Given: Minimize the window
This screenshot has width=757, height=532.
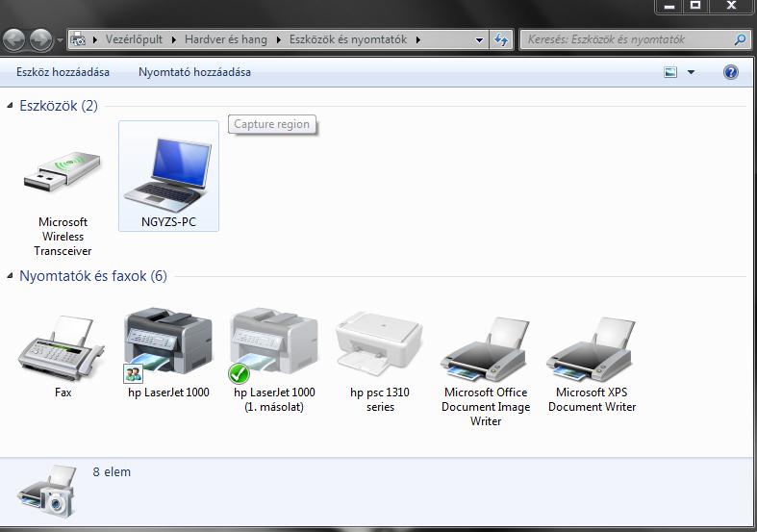Looking at the screenshot, I should [669, 6].
